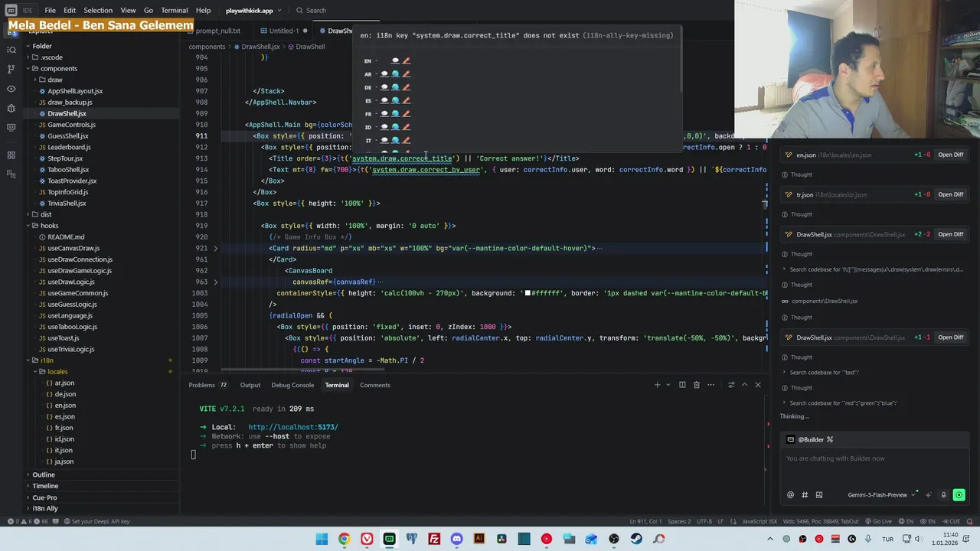Viewport: 980px width, 551px height.
Task: Open terminal panel more actions ellipsis
Action: tap(710, 385)
